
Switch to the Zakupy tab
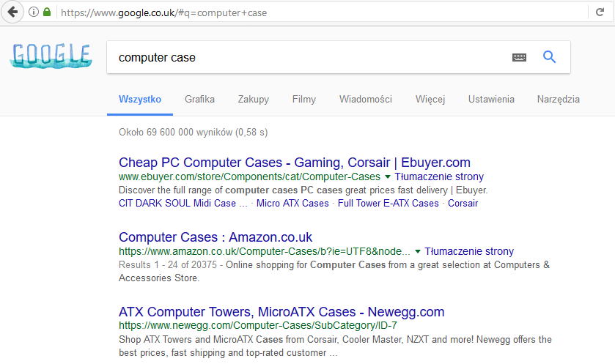click(x=254, y=99)
